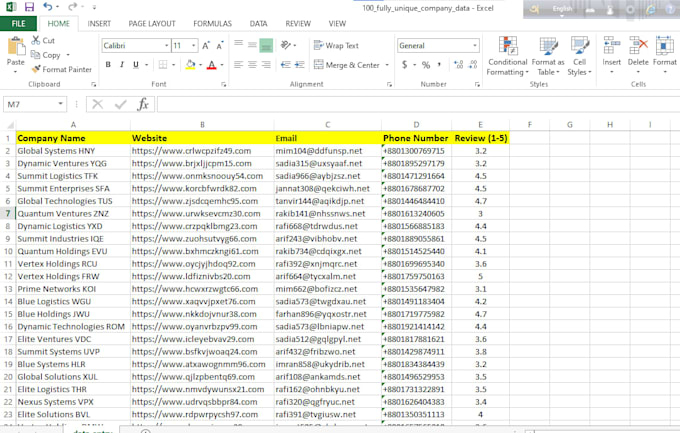Save the workbook with the Save icon
The image size is (680, 433).
tap(29, 7)
